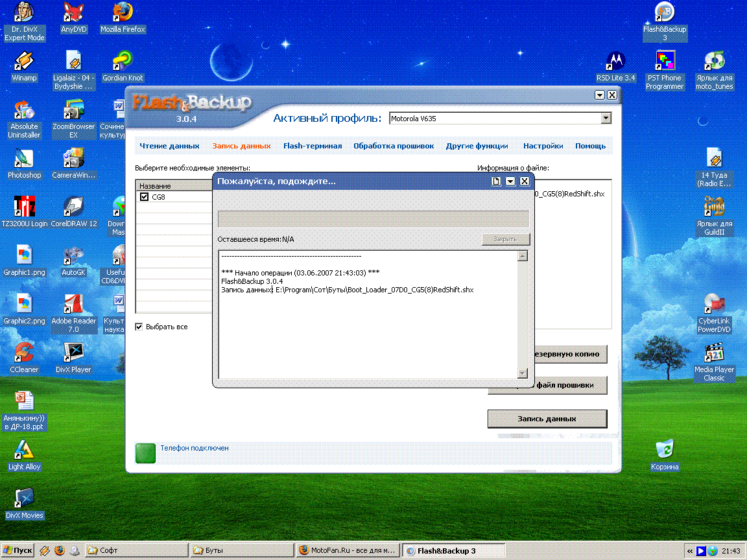Click the 'Запись данных' button
This screenshot has height=560, width=747.
547,419
